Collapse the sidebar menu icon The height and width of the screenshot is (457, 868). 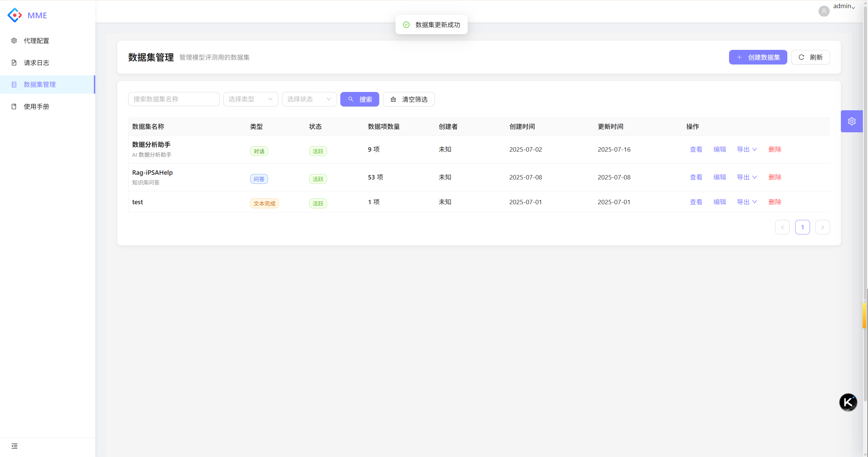point(14,446)
